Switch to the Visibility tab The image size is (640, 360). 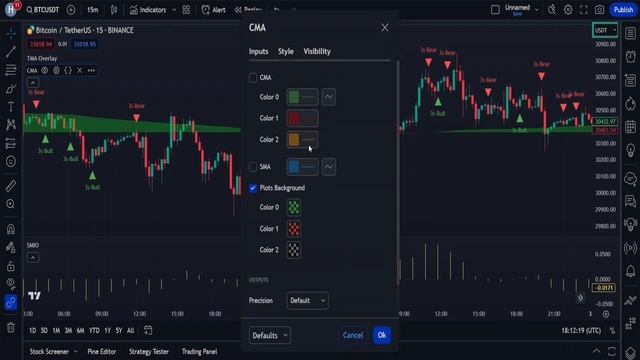click(317, 51)
